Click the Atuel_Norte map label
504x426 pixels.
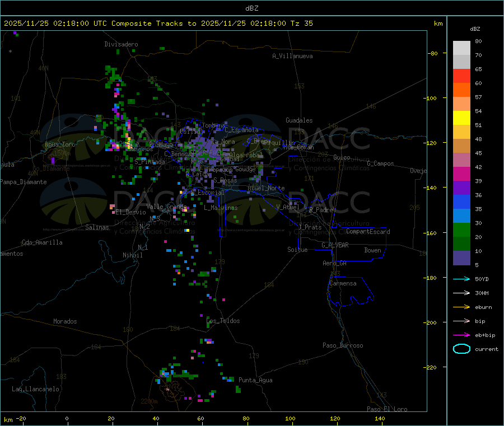(x=266, y=188)
